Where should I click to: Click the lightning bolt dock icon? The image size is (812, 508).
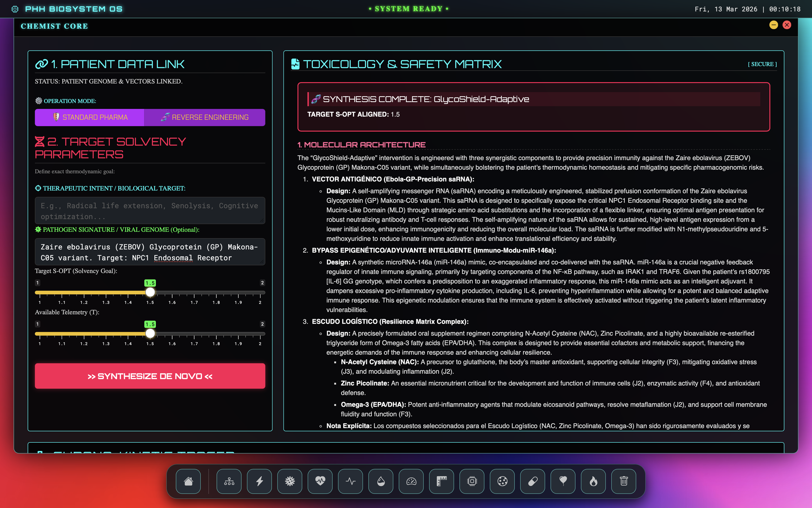(260, 481)
